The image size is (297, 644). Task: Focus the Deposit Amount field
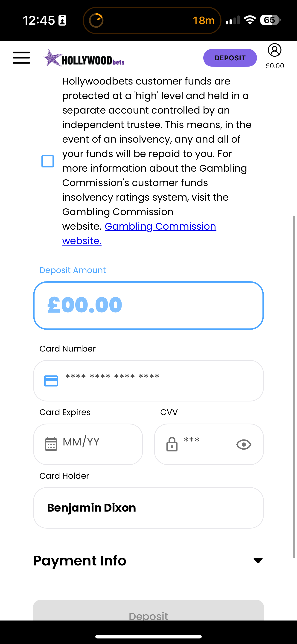click(x=148, y=305)
